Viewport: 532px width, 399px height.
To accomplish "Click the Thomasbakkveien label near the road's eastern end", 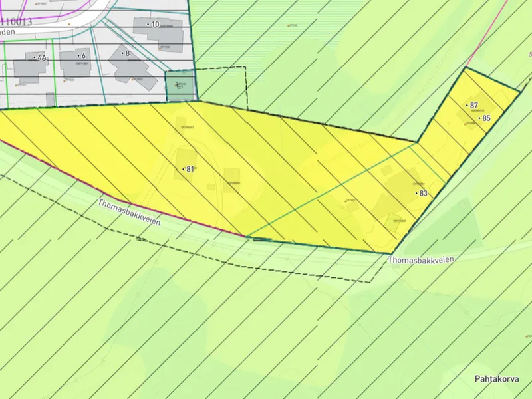I will [x=421, y=260].
